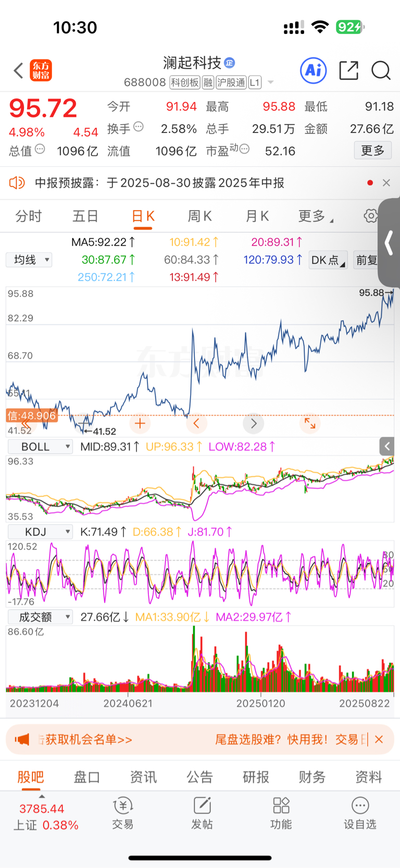Expand the 更多 chart period menu
Image resolution: width=400 pixels, height=868 pixels.
(316, 216)
